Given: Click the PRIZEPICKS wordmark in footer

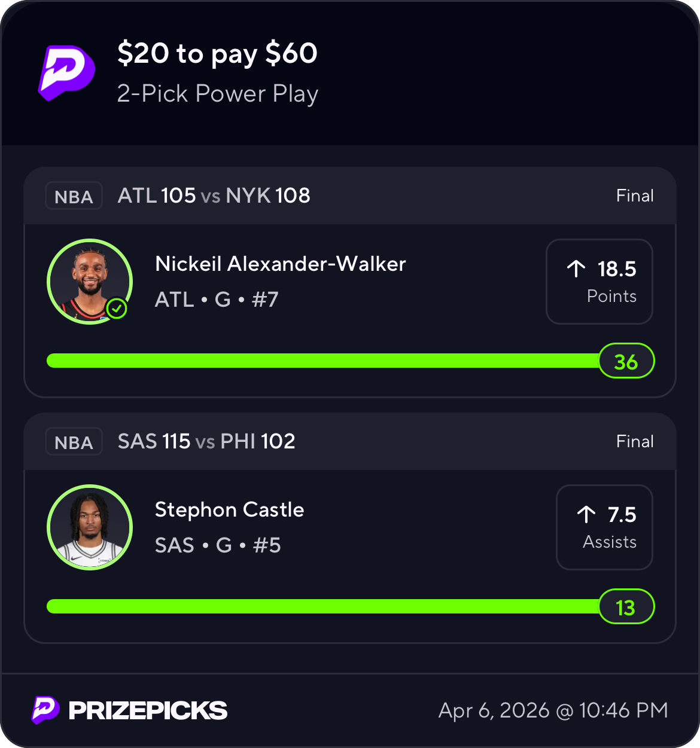Looking at the screenshot, I should pos(148,710).
